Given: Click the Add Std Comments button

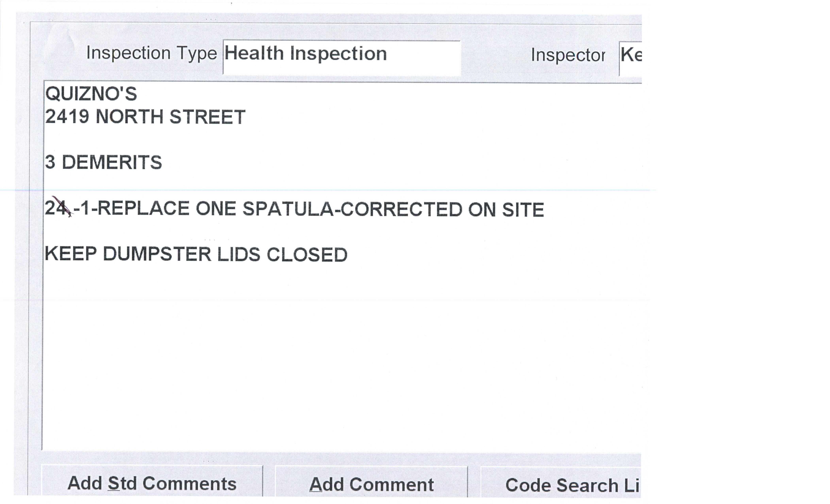Looking at the screenshot, I should (152, 483).
